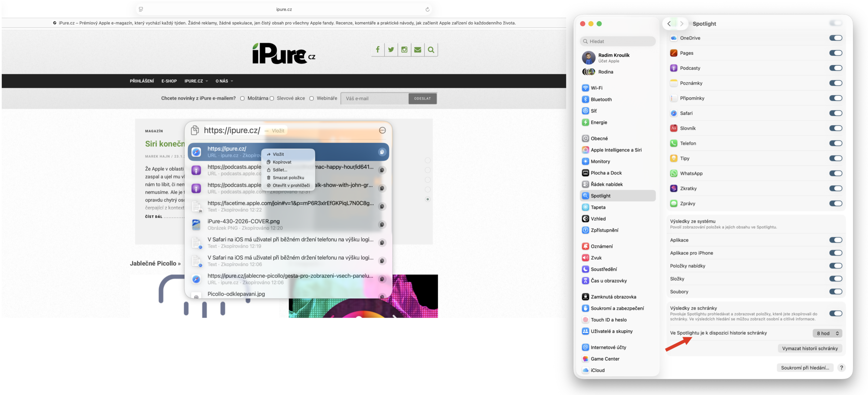Screen dimensions: 868x395
Task: Go back with the Spotlight back chevron
Action: pos(669,24)
